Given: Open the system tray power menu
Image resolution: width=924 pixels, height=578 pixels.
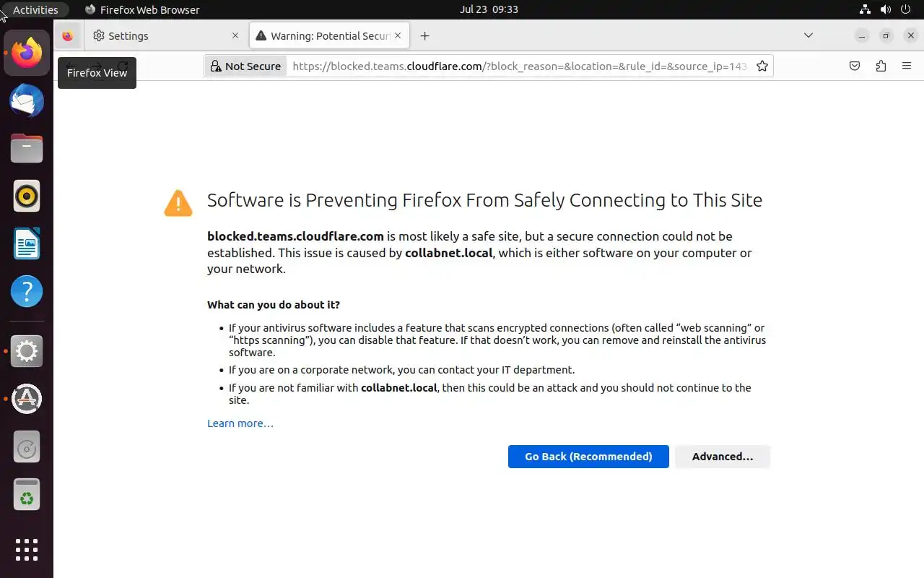Looking at the screenshot, I should 906,9.
